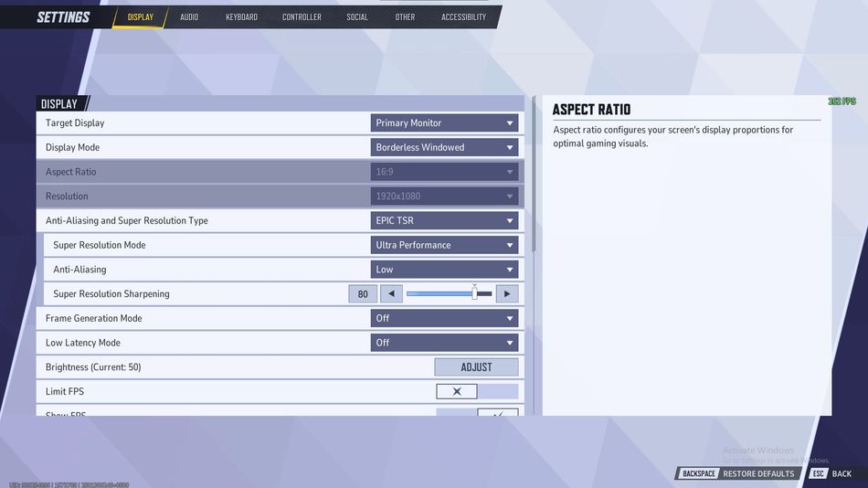Click the Frame Generation Mode label
Image resolution: width=868 pixels, height=488 pixels.
(93, 318)
